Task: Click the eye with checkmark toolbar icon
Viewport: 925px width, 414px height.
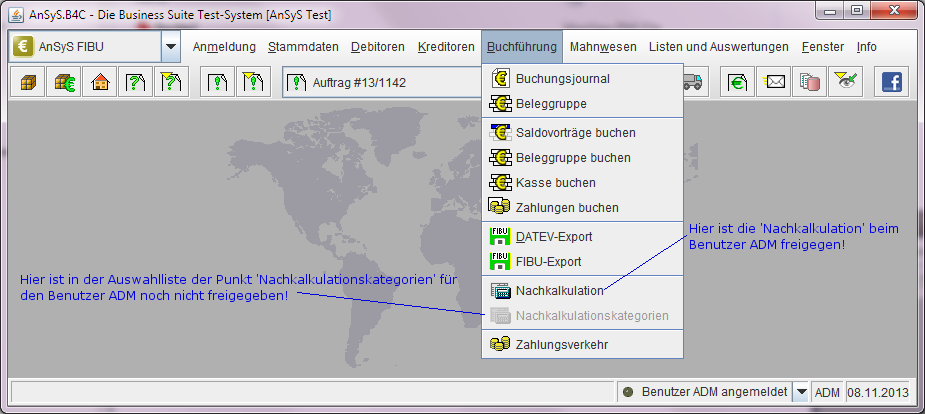Action: pos(847,82)
